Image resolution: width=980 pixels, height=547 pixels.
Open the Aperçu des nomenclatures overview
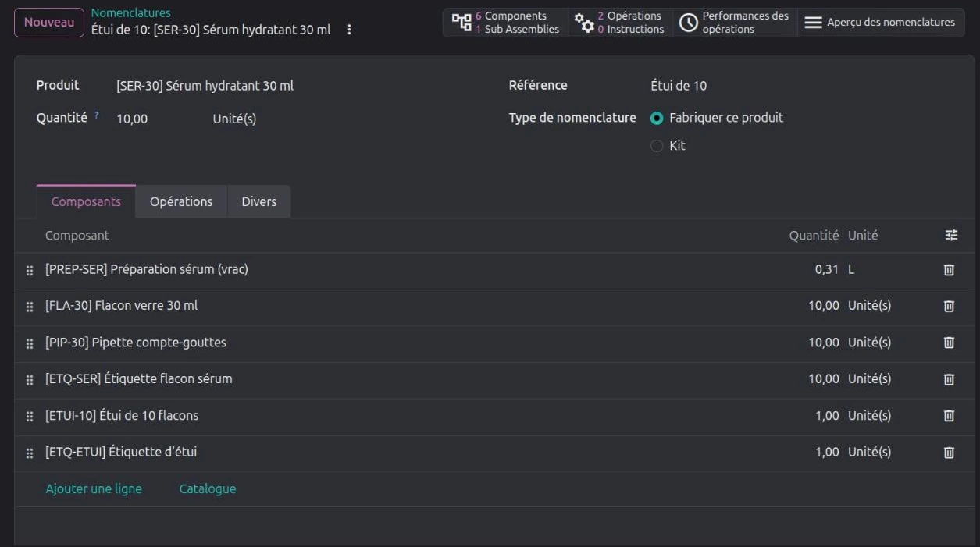point(880,23)
